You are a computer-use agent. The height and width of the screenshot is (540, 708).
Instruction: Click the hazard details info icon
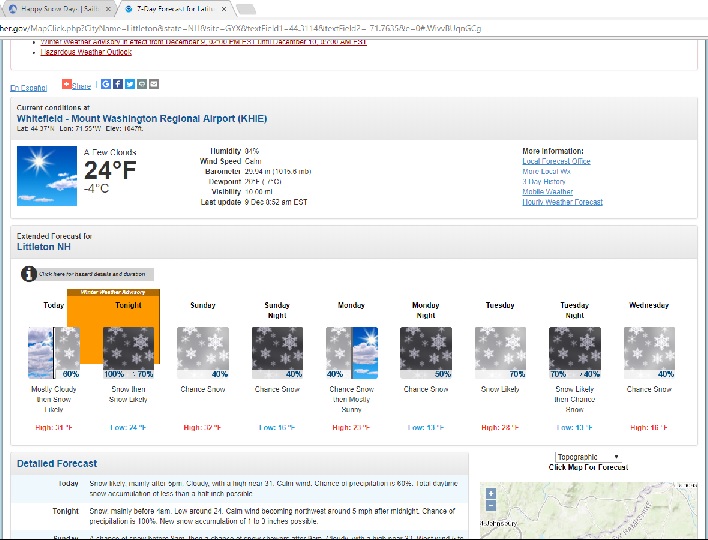[29, 274]
